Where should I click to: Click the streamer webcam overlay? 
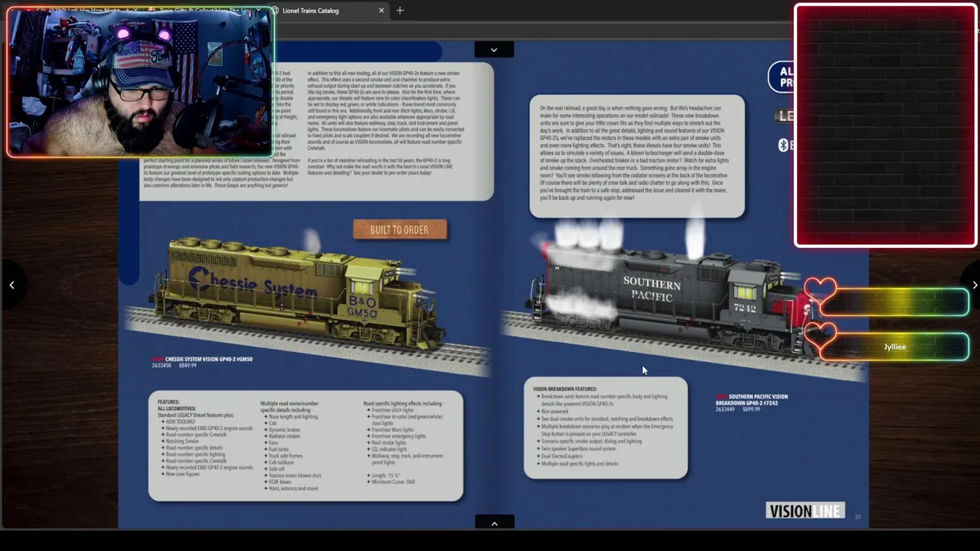[x=139, y=81]
